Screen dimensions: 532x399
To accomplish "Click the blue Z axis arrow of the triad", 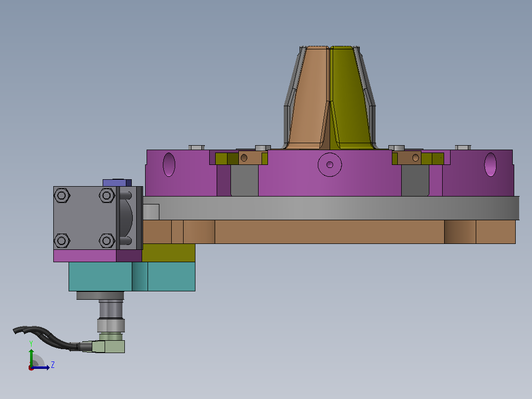I will click(40, 367).
